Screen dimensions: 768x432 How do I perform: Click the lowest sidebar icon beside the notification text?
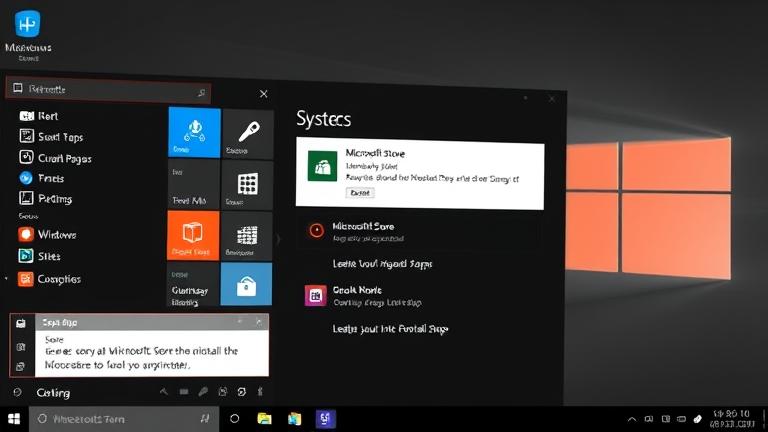(x=21, y=366)
